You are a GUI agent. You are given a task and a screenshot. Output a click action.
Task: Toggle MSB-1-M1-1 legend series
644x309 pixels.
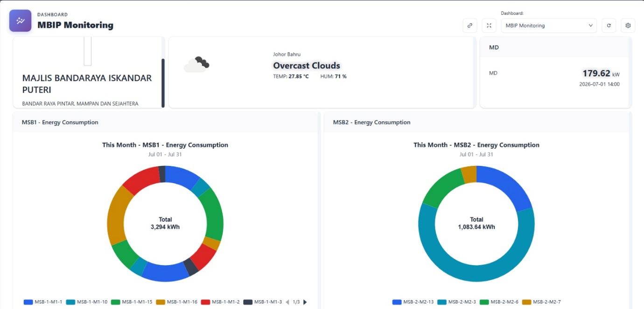(x=43, y=302)
